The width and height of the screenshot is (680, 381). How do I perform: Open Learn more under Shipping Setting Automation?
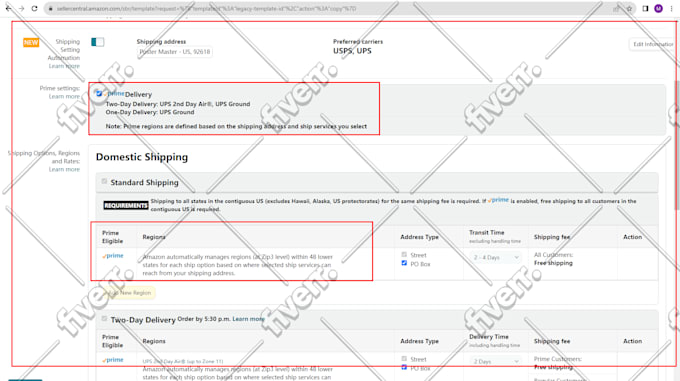click(x=64, y=66)
